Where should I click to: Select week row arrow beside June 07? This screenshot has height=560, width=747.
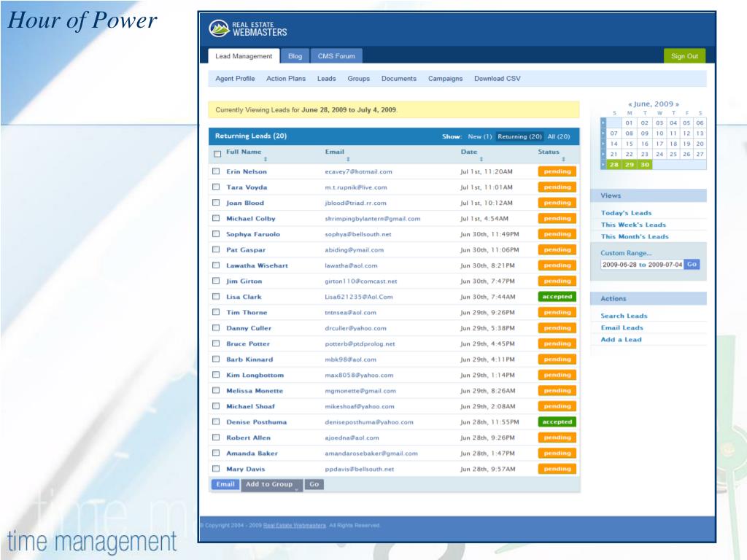[x=603, y=133]
